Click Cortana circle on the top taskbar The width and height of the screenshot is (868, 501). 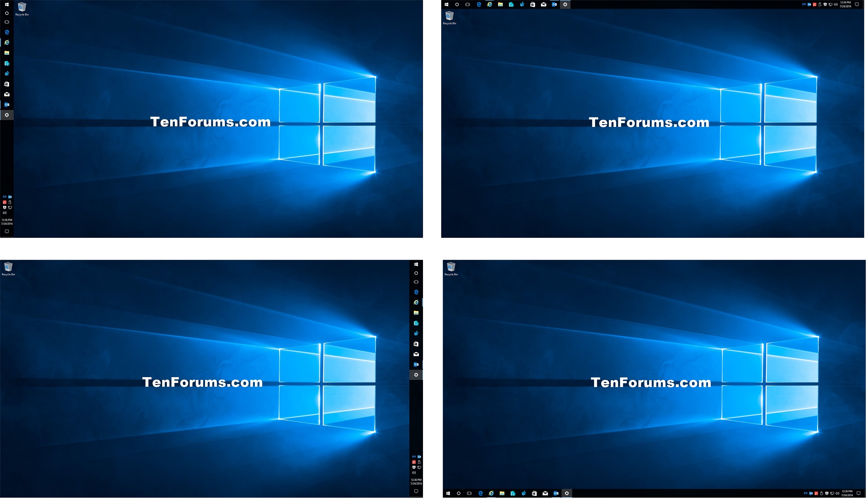457,4
